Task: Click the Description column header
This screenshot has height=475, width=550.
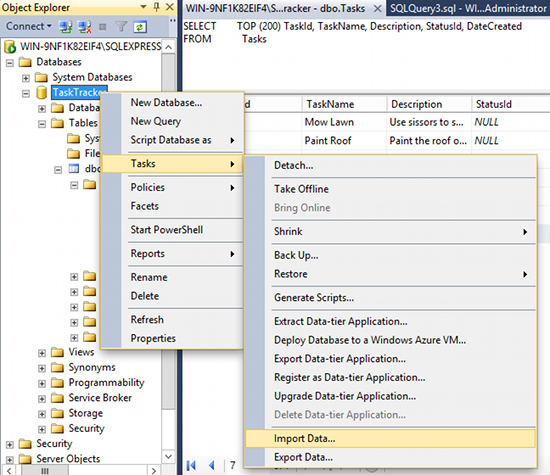Action: tap(429, 104)
